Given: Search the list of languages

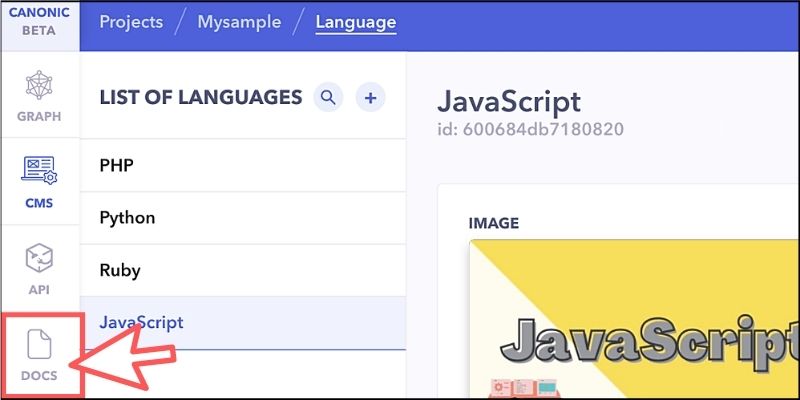Looking at the screenshot, I should [329, 97].
